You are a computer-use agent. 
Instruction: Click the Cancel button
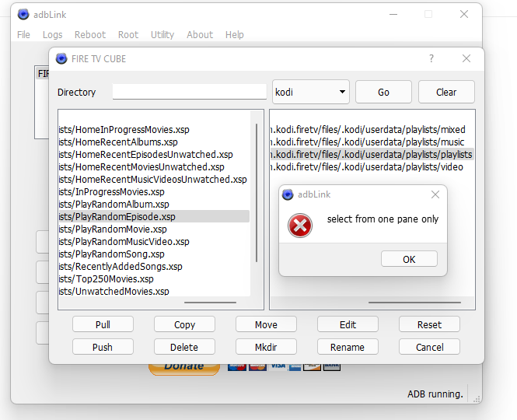(429, 347)
